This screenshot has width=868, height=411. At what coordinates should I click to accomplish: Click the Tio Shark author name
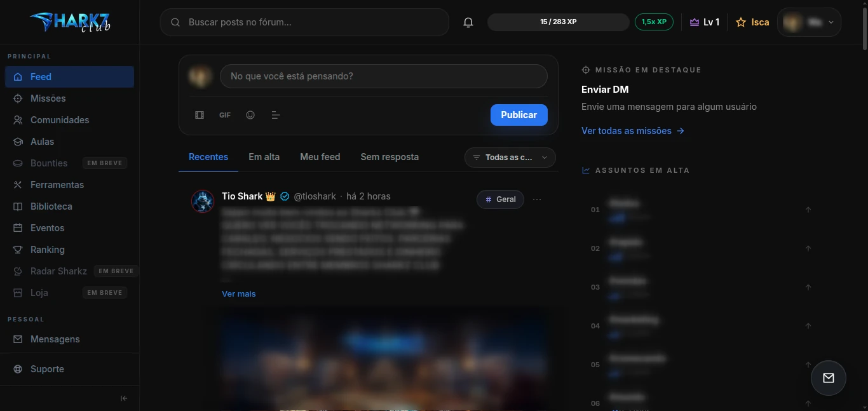[x=242, y=196]
